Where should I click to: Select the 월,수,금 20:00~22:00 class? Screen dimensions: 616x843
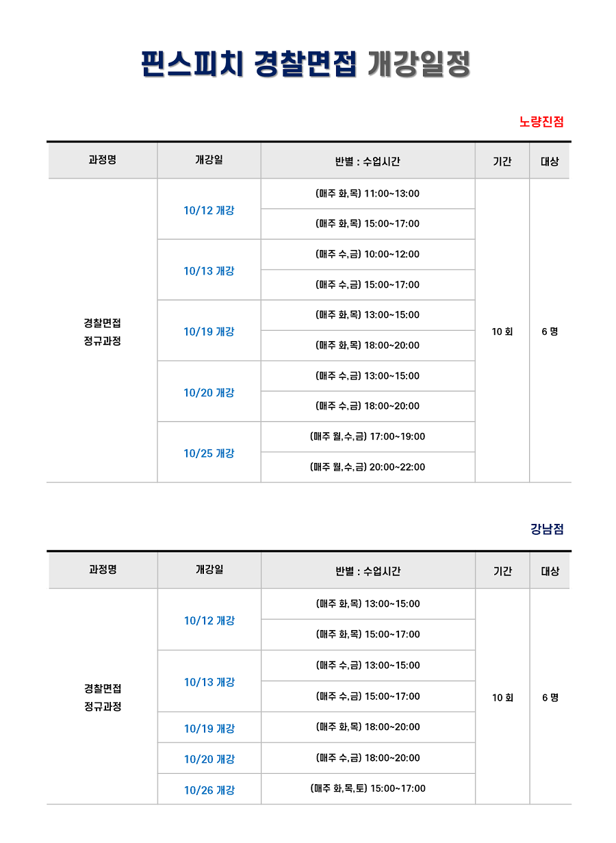[368, 467]
